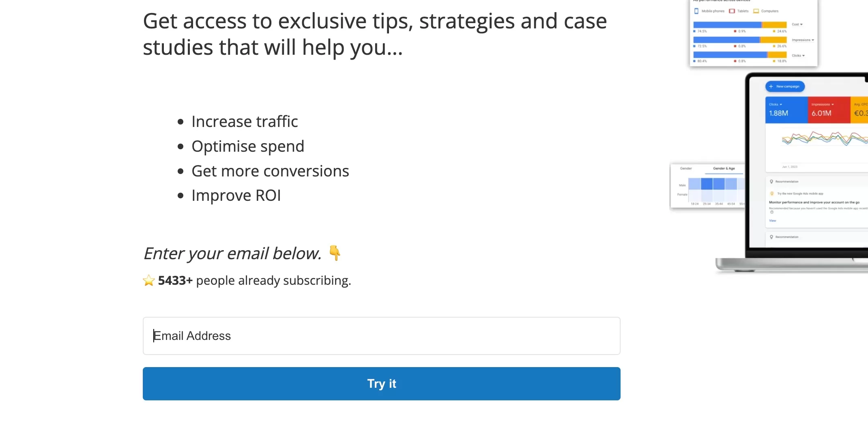Switch to the Gender tab
The width and height of the screenshot is (868, 447).
pos(686,168)
